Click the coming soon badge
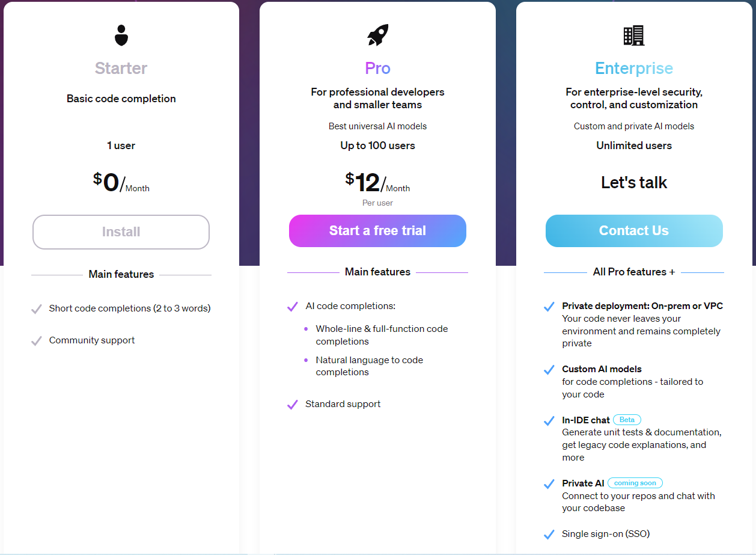Screen dimensions: 756x555 coord(635,483)
